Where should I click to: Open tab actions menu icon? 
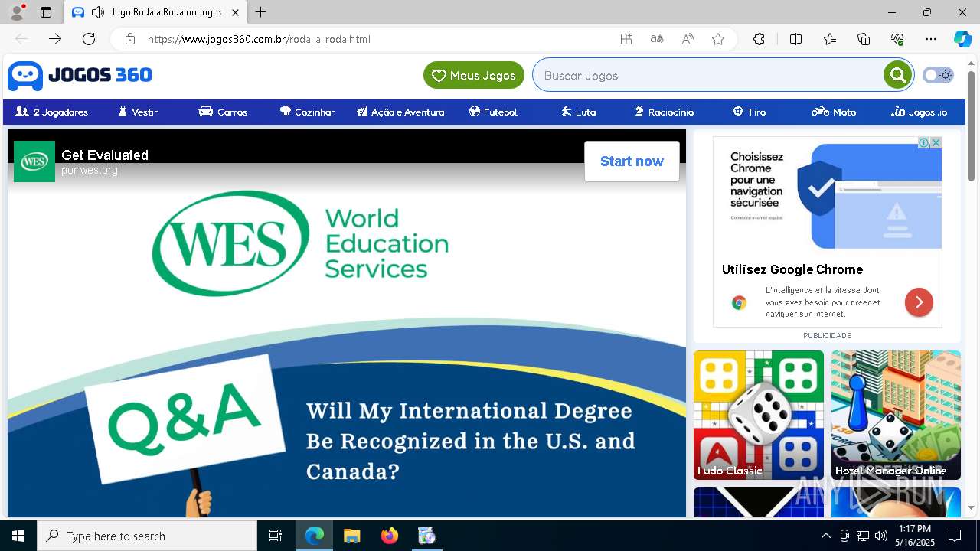(x=46, y=12)
